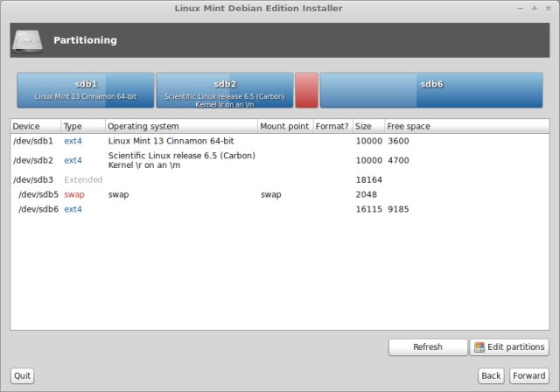Sort by Size column header
This screenshot has height=392, width=560.
click(368, 126)
